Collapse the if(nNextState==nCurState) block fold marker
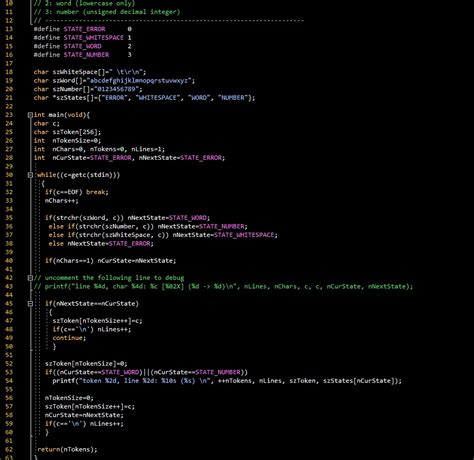474x460 pixels. tap(30, 304)
